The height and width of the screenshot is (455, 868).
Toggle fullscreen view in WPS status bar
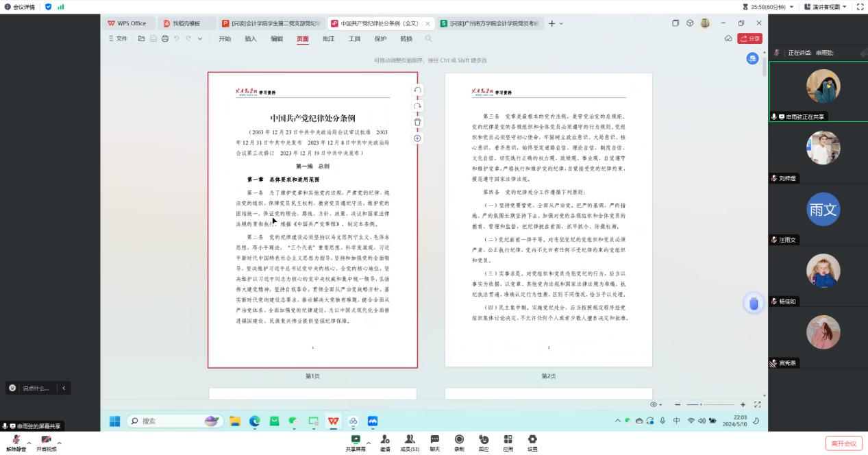(x=757, y=405)
